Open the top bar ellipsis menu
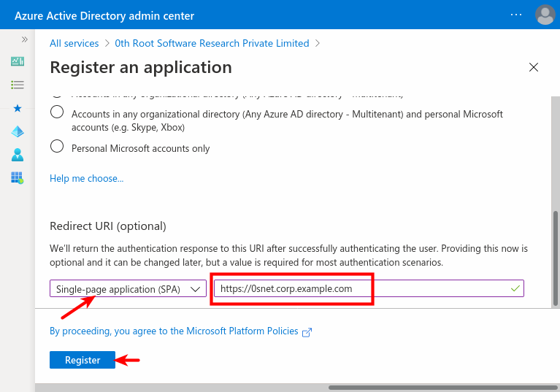The height and width of the screenshot is (392, 560). pos(516,15)
